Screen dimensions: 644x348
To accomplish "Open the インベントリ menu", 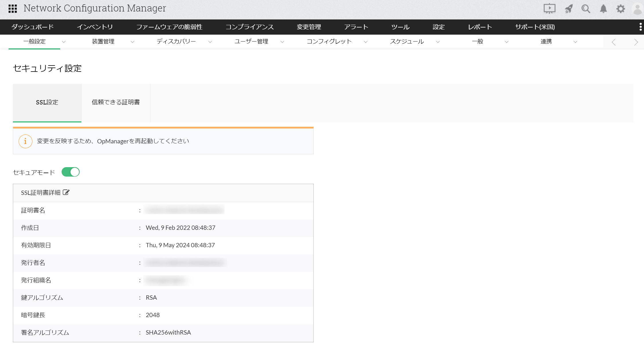I will 95,27.
